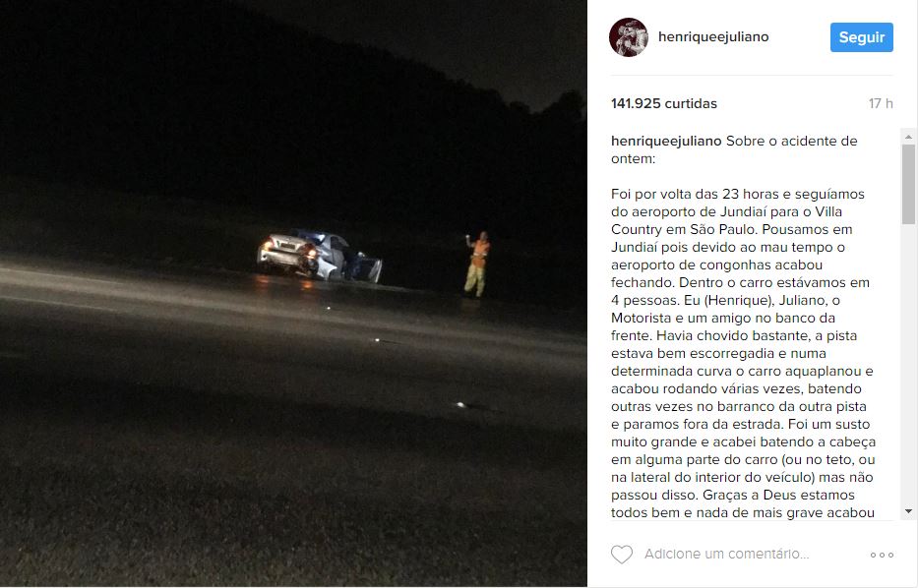Click the scrollbar up arrow in caption panel

click(908, 137)
